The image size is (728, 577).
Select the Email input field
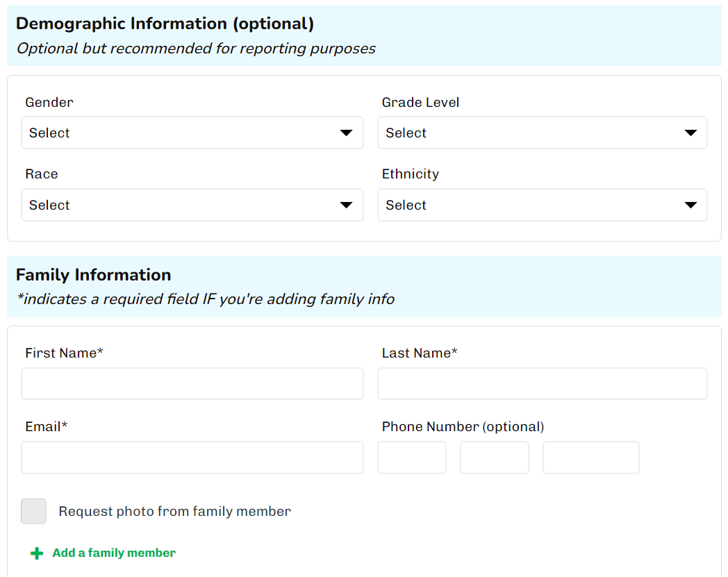[x=192, y=458]
